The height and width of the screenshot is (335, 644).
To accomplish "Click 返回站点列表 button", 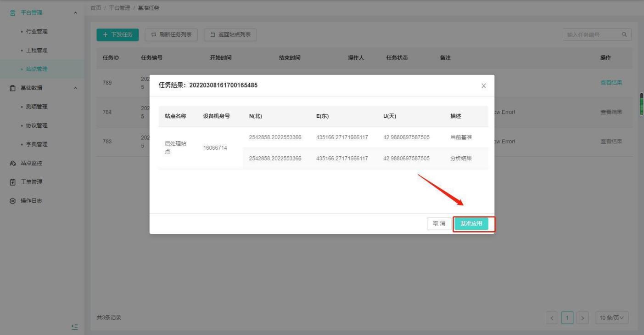I will 230,35.
